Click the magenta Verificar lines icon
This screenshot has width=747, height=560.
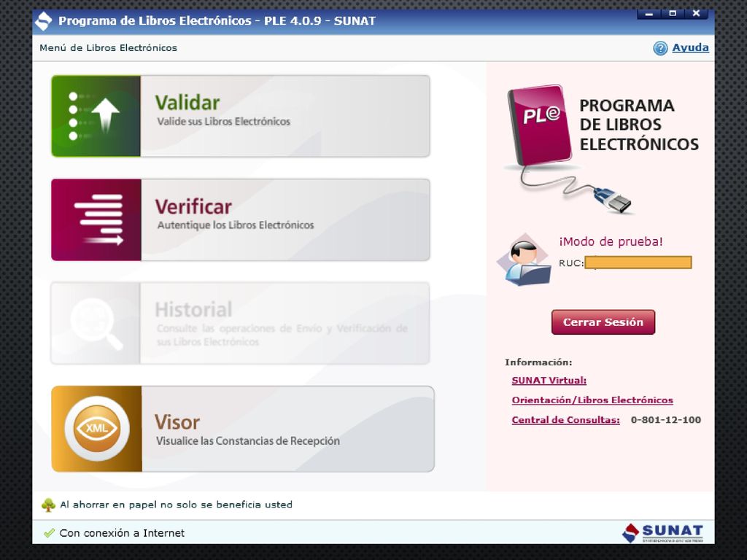[96, 219]
